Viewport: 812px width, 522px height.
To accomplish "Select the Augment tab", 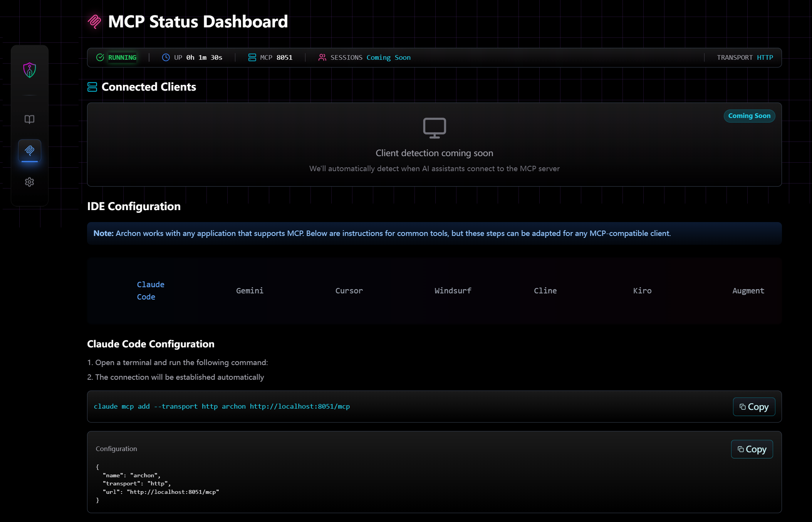I will pyautogui.click(x=748, y=291).
